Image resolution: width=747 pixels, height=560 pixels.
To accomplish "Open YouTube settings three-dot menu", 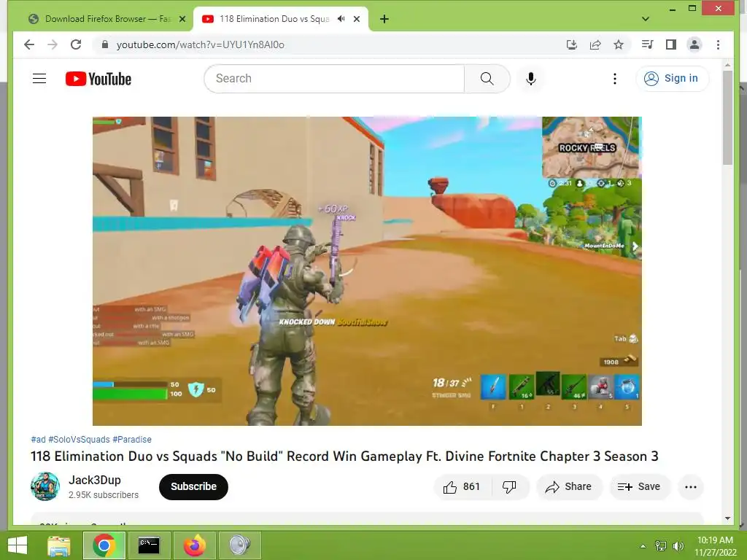I will tap(614, 79).
